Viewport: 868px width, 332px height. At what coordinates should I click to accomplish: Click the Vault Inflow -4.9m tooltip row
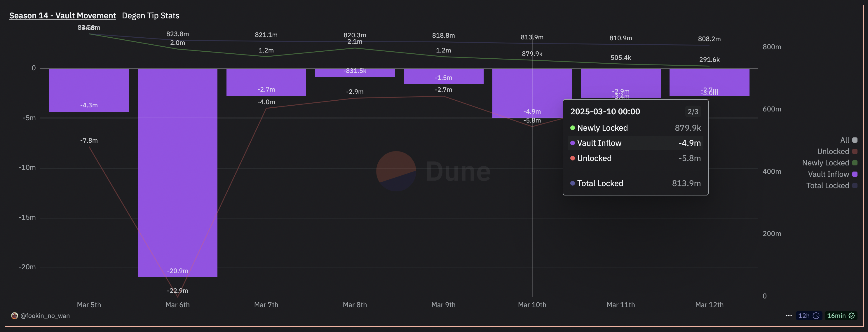click(x=635, y=143)
